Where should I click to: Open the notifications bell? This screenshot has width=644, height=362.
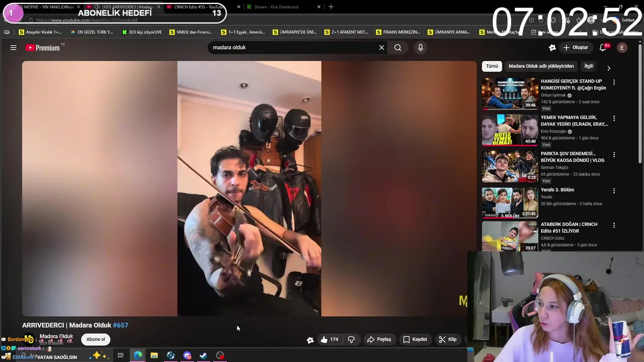coord(603,48)
